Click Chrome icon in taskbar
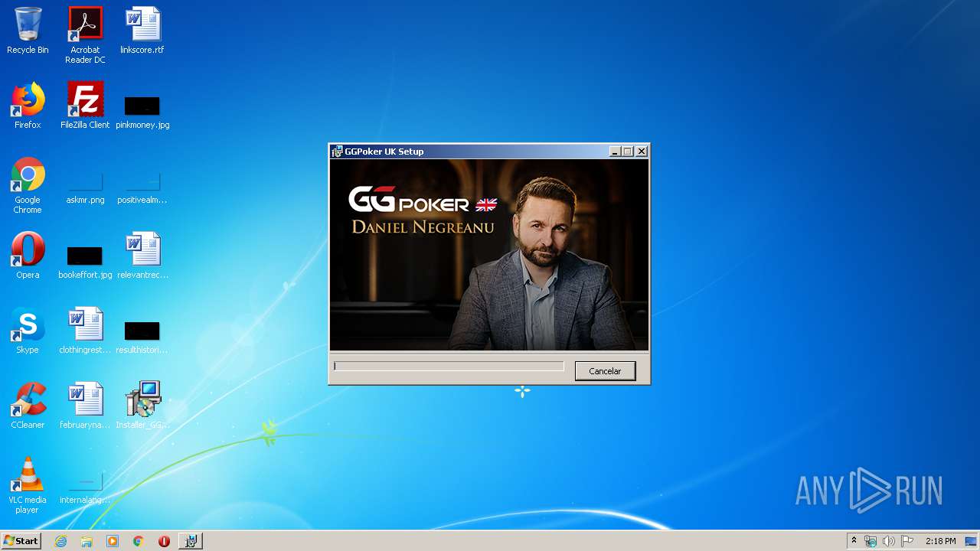This screenshot has width=980, height=551. tap(139, 541)
